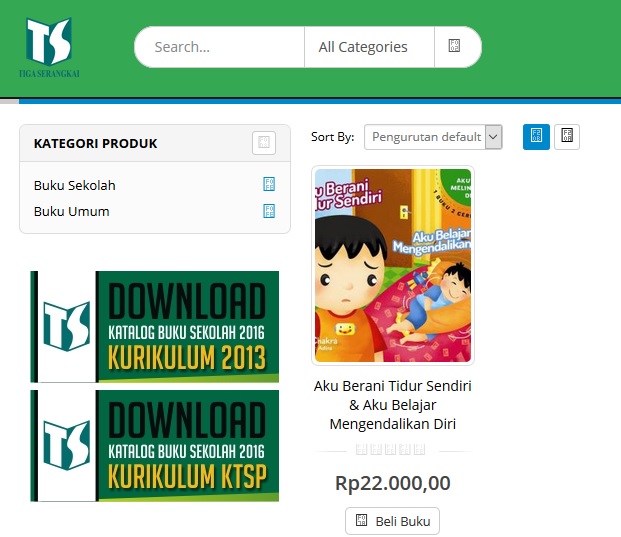Viewport: 621px width, 537px height.
Task: Click the Beli Buku button
Action: [392, 521]
